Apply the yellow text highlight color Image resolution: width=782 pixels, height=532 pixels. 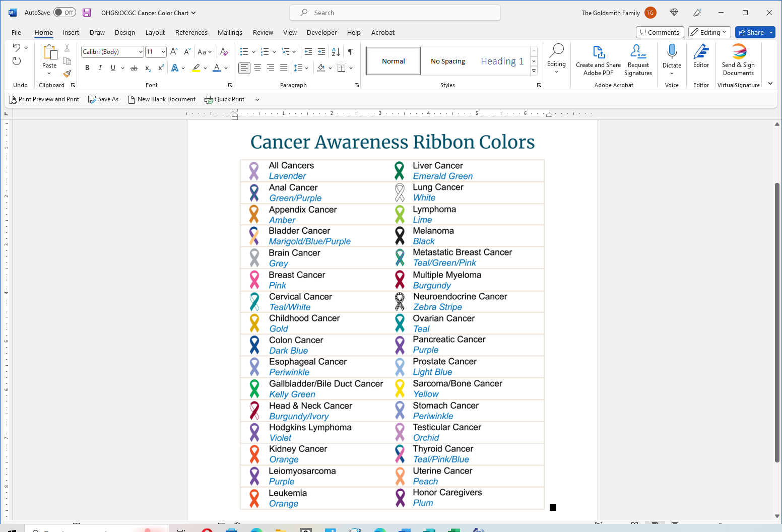tap(196, 68)
